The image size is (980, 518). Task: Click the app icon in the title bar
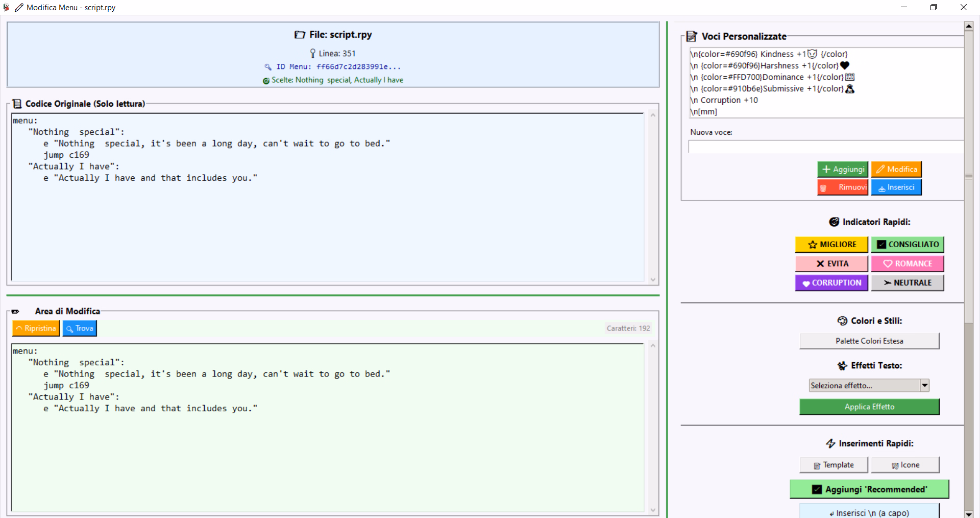point(6,7)
